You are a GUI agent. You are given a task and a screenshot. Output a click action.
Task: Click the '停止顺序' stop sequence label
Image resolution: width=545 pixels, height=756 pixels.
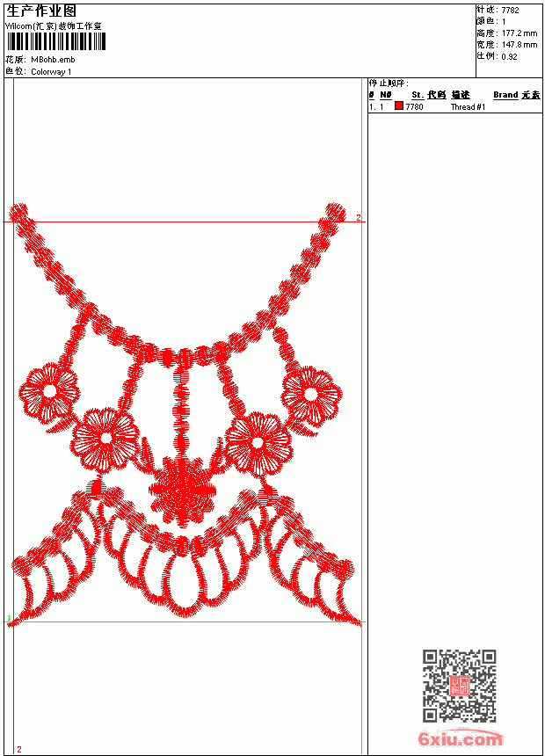[389, 84]
